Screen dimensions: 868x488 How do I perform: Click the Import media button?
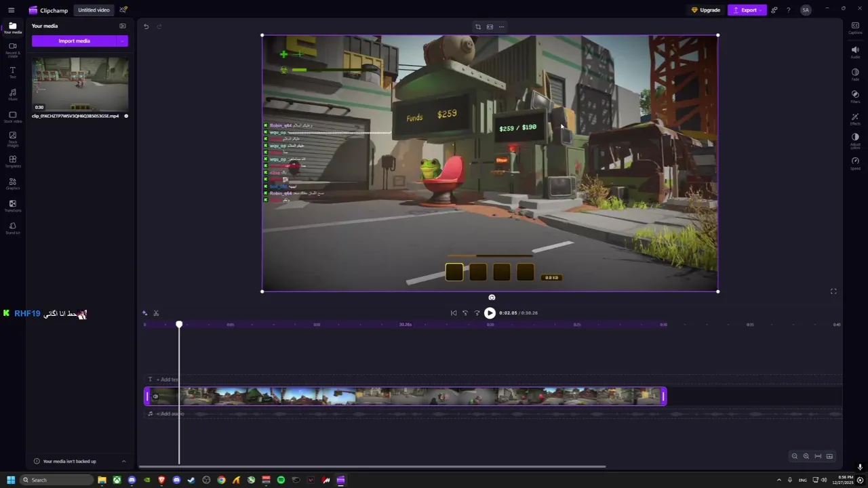74,41
